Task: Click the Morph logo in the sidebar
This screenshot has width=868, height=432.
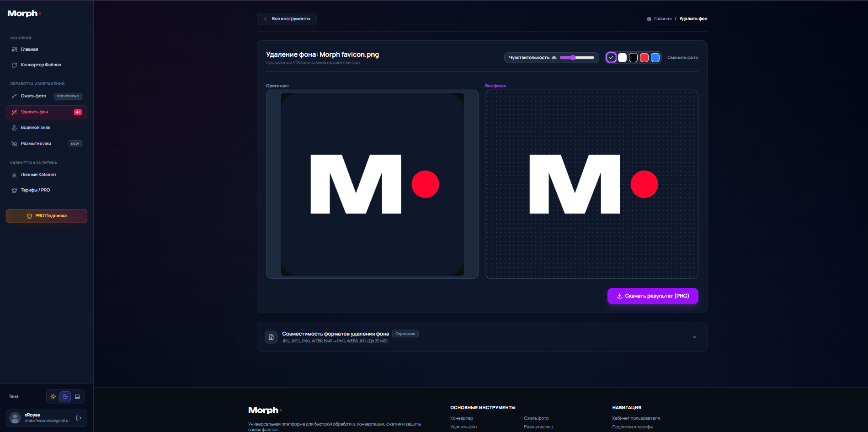Action: [24, 14]
